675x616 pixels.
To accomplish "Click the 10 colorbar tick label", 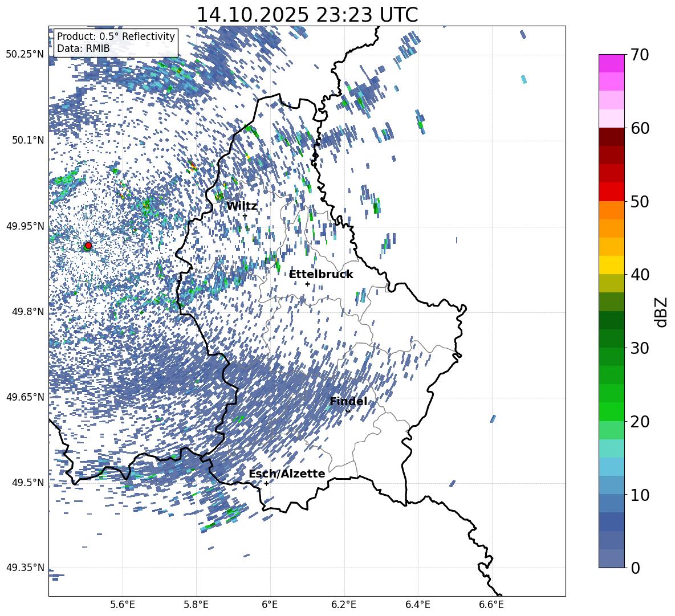I will pyautogui.click(x=640, y=495).
